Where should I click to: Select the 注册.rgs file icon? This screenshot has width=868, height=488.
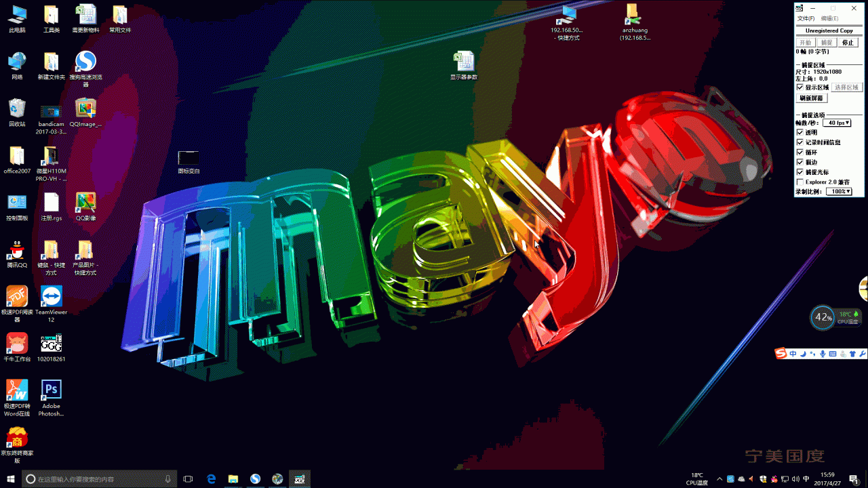(x=51, y=207)
